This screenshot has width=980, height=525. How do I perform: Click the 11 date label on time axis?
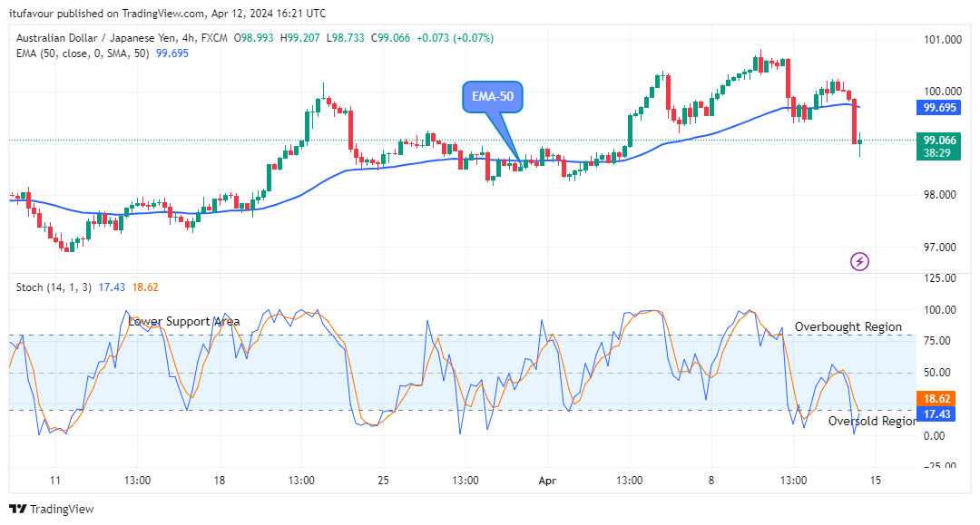tap(55, 480)
